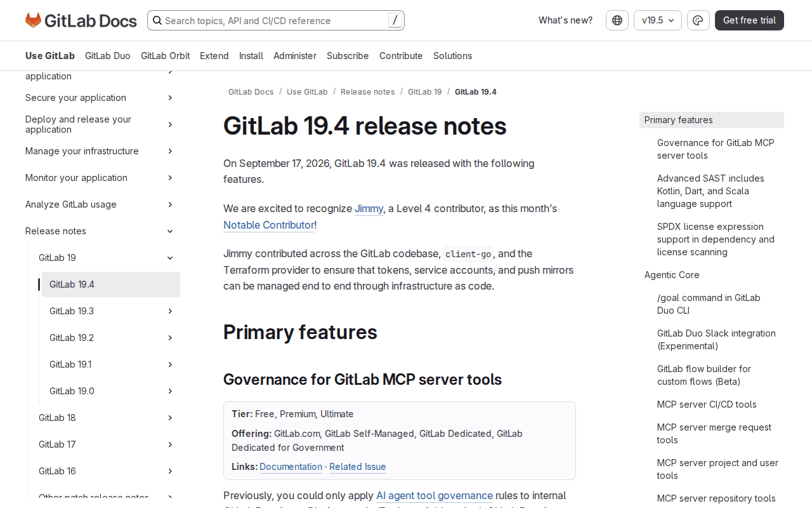Open the Notable Contributor link
The width and height of the screenshot is (812, 508).
269,225
